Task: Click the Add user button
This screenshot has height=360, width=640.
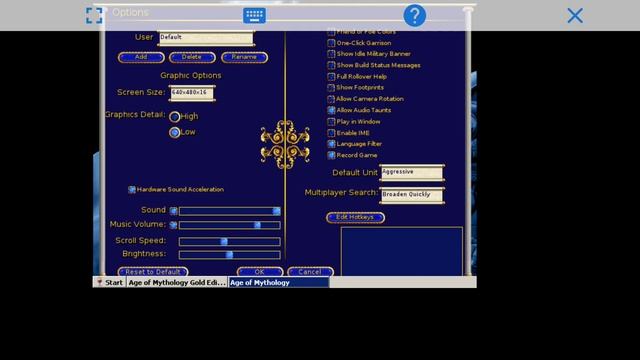Action: [x=141, y=57]
